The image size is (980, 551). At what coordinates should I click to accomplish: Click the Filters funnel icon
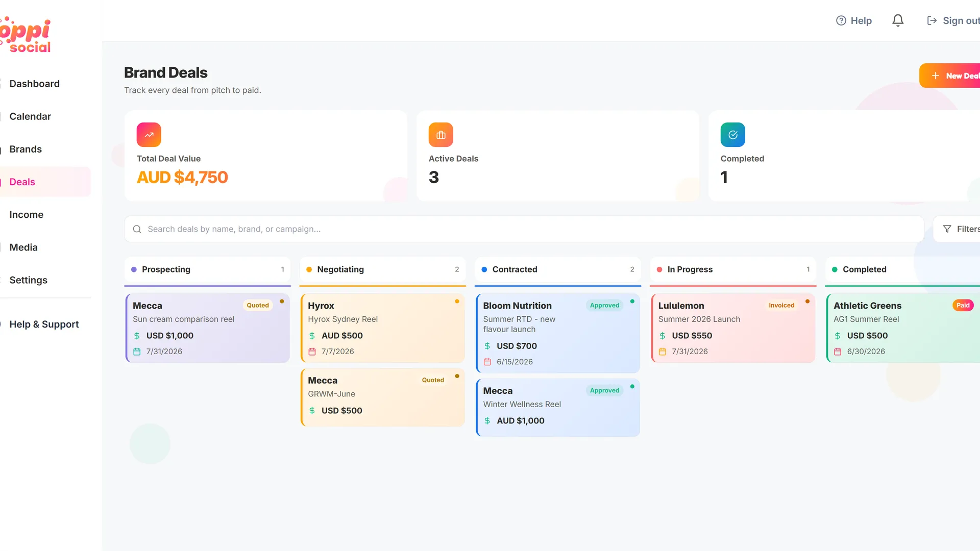947,229
